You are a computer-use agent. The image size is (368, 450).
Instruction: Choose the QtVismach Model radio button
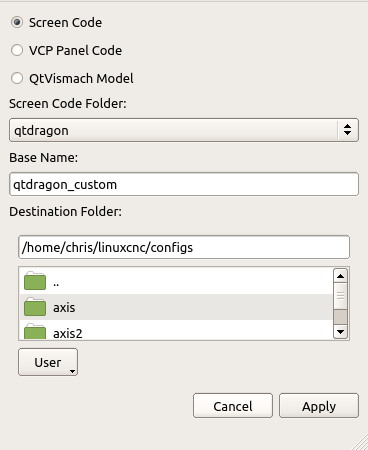tap(17, 78)
